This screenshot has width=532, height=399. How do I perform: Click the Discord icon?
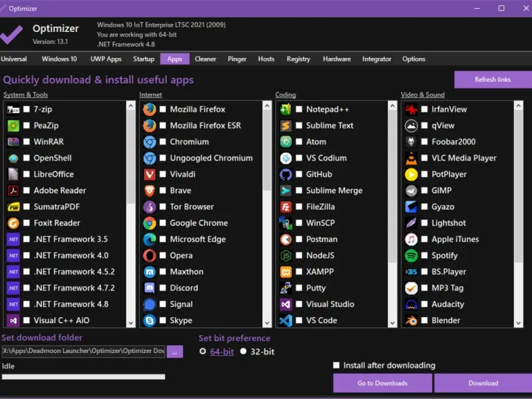[149, 288]
